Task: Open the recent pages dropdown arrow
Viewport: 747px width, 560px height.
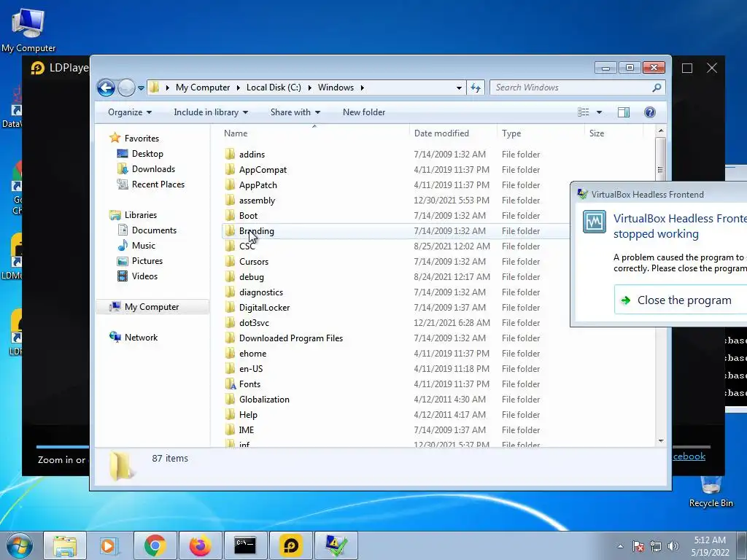Action: pos(141,88)
